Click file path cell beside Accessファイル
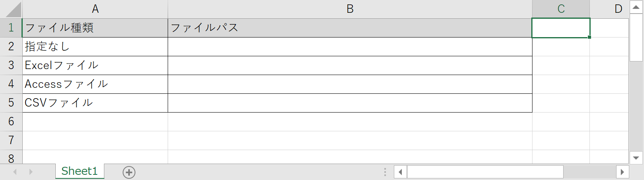Viewport: 644px width, 180px height. (x=350, y=84)
